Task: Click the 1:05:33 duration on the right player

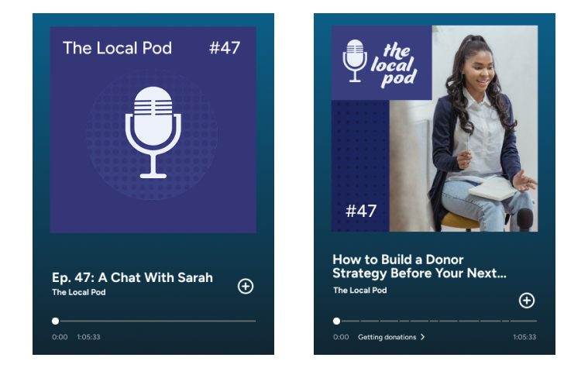Action: pyautogui.click(x=524, y=337)
